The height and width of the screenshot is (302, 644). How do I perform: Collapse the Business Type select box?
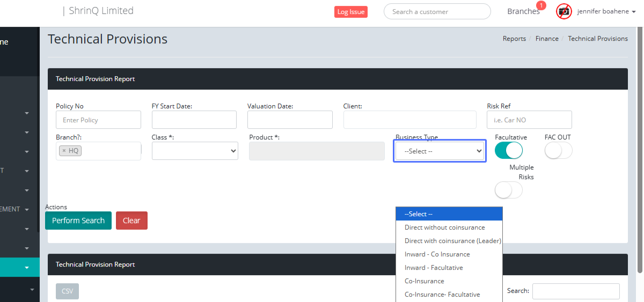[440, 151]
